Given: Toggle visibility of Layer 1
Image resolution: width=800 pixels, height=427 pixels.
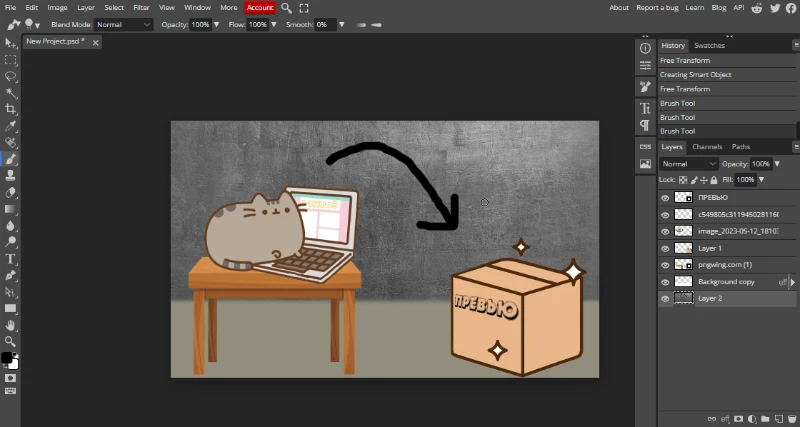Looking at the screenshot, I should 665,248.
